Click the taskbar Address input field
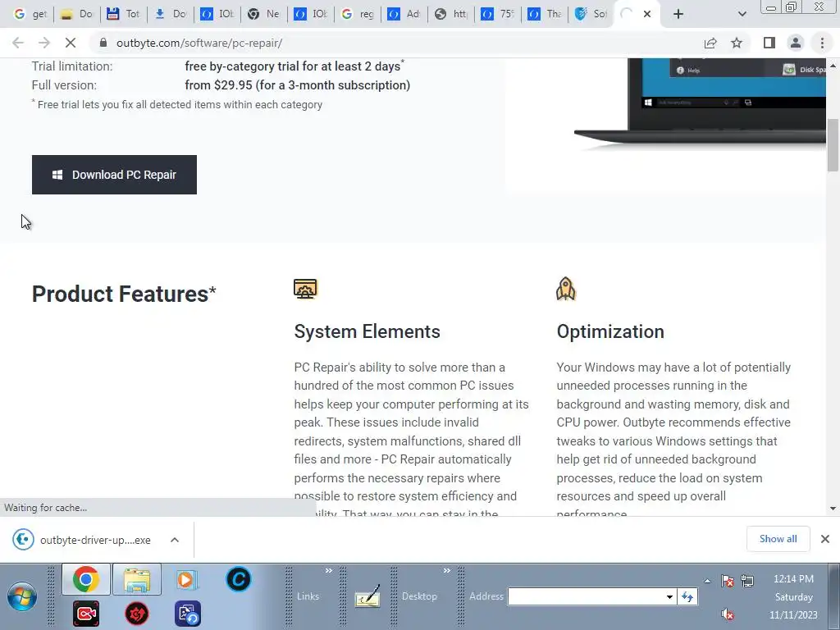The height and width of the screenshot is (630, 840). click(x=586, y=596)
